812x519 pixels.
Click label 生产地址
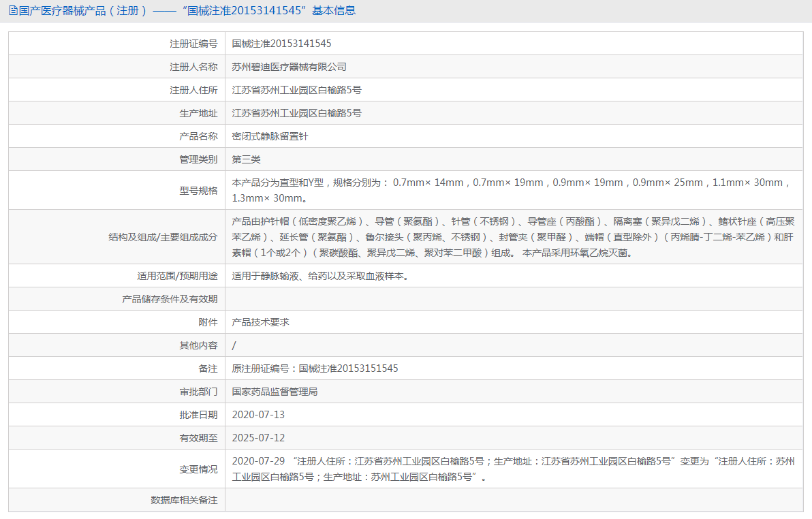point(198,113)
